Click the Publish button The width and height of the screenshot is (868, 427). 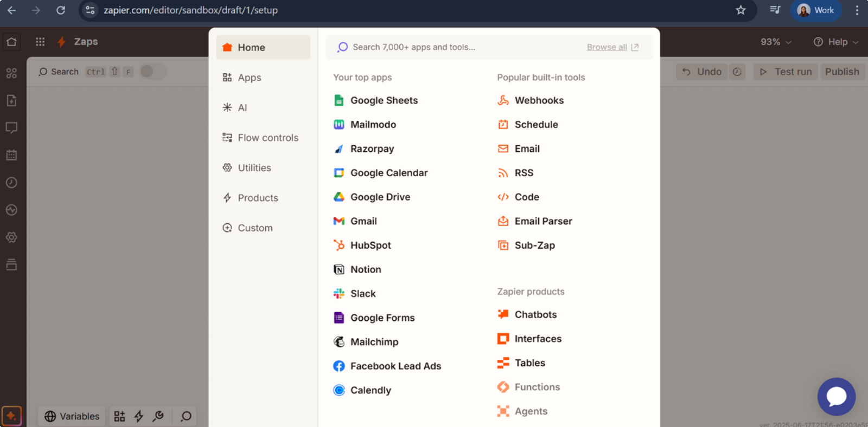tap(842, 72)
